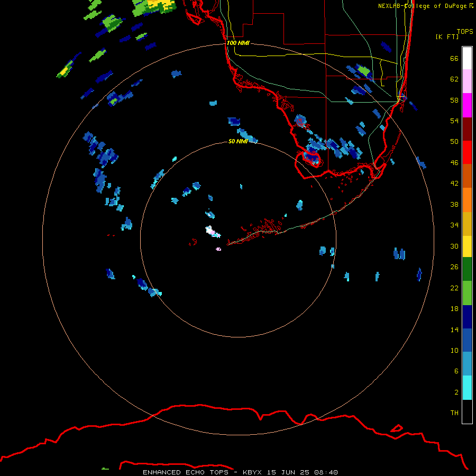Click the 'TOPS' legend title
Screen dimensions: 476x476
(x=465, y=31)
